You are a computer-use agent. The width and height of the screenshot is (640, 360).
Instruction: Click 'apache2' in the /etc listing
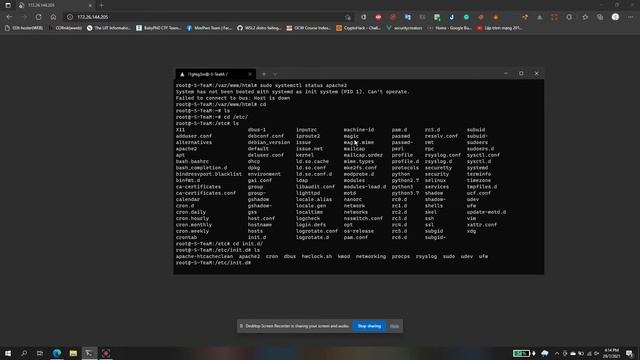pyautogui.click(x=186, y=149)
